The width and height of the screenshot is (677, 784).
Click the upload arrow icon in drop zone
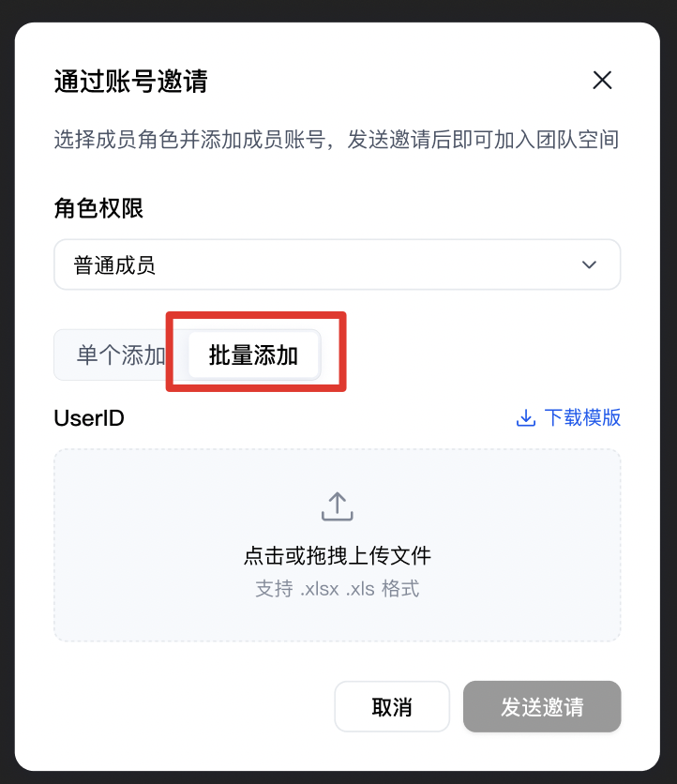[337, 506]
